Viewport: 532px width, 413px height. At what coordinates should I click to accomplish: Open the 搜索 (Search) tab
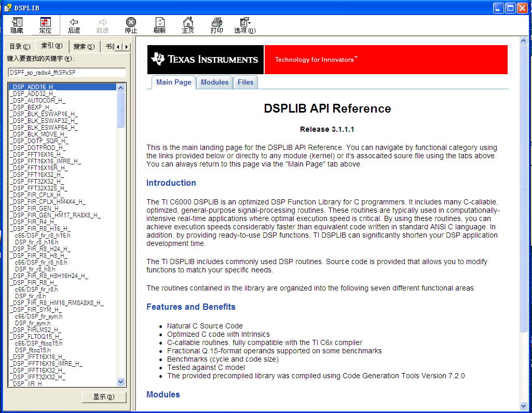84,47
